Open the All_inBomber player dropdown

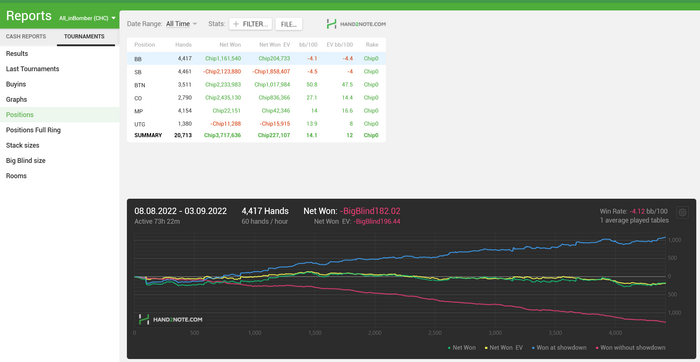(87, 18)
